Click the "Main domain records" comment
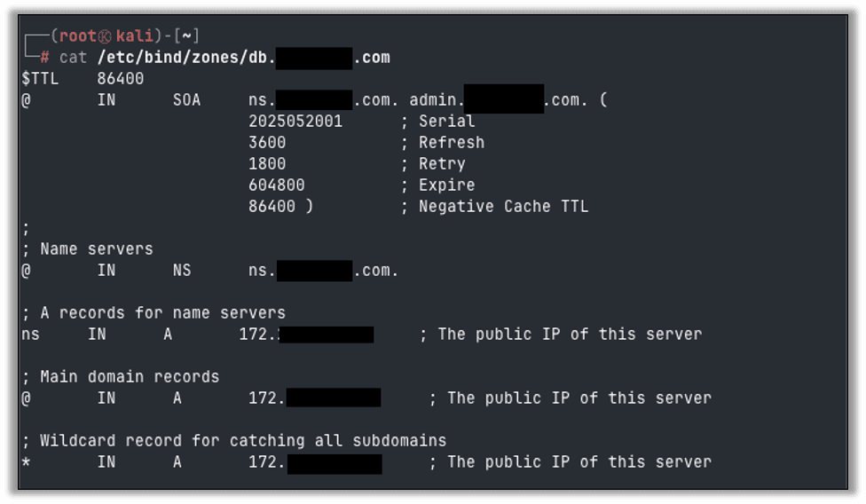Screen dimensions: 866x504 click(120, 377)
